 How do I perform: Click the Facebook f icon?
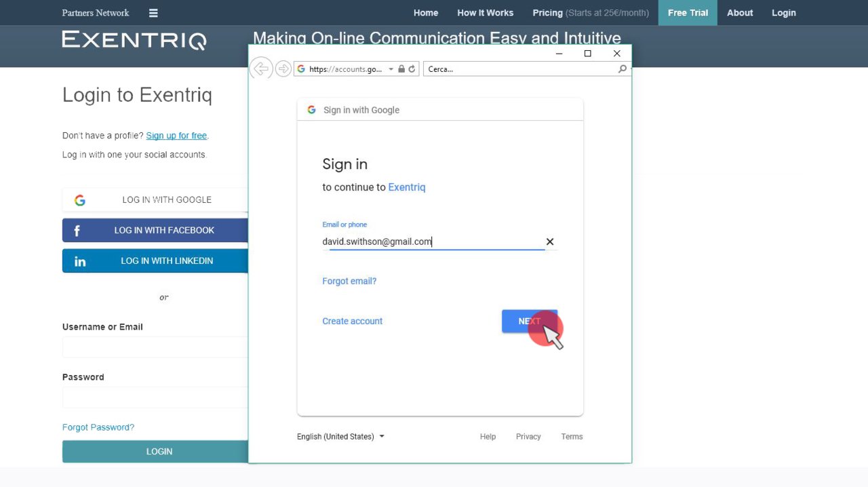click(77, 231)
